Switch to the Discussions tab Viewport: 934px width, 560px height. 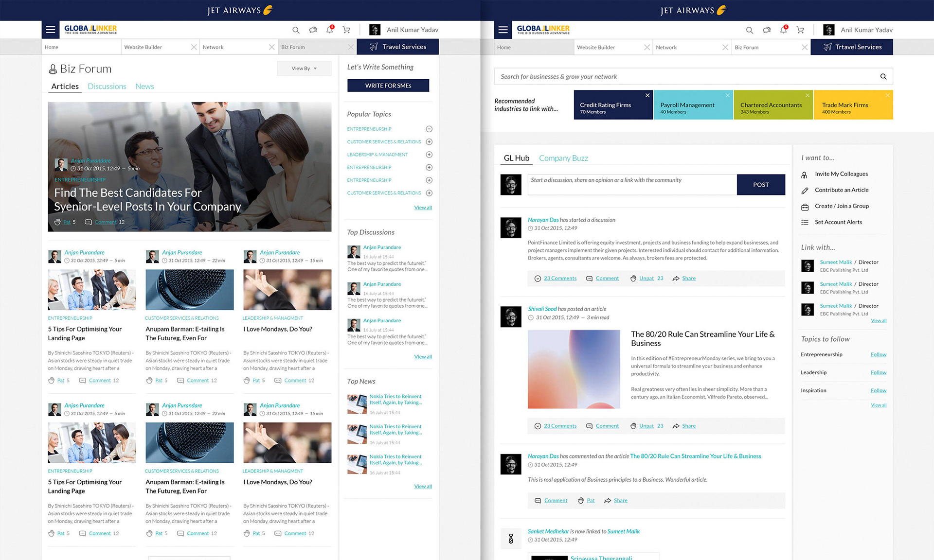coord(107,87)
